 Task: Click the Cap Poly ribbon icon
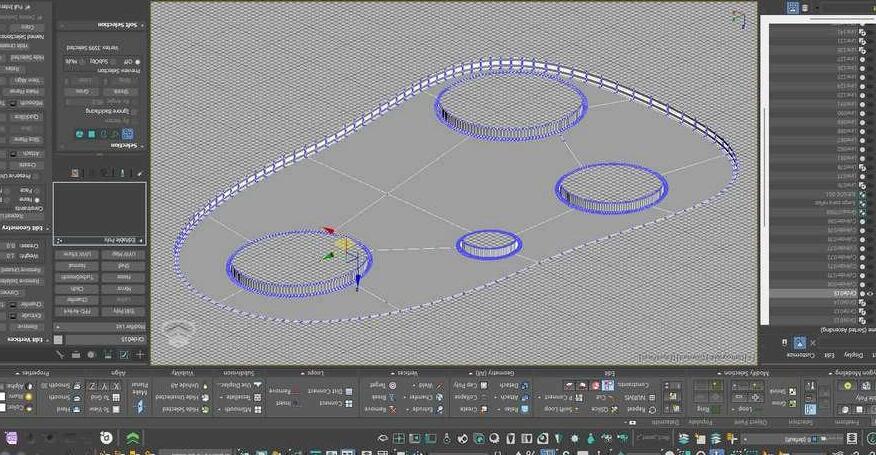tap(484, 386)
